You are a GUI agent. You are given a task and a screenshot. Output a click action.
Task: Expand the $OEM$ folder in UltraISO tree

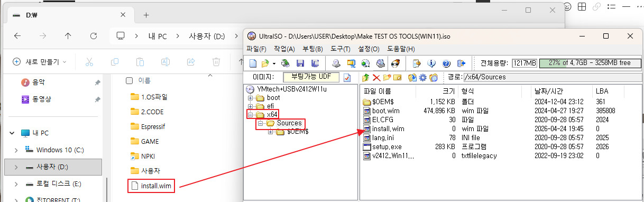(271, 132)
